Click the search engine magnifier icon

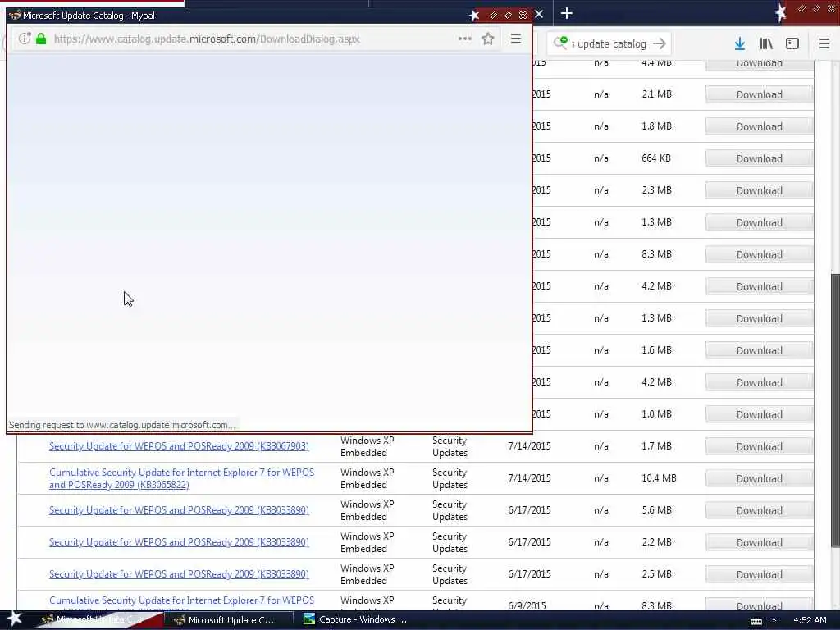pyautogui.click(x=560, y=43)
